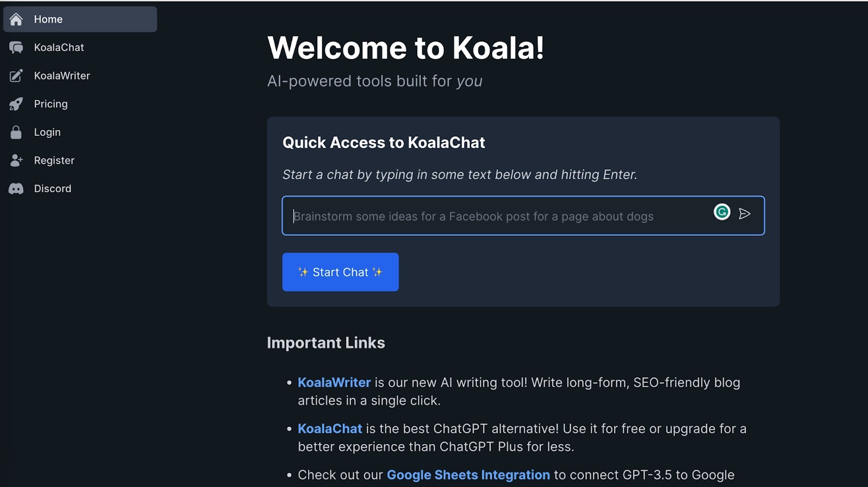Open Discord via its sidebar icon
The height and width of the screenshot is (487, 868).
tap(15, 188)
